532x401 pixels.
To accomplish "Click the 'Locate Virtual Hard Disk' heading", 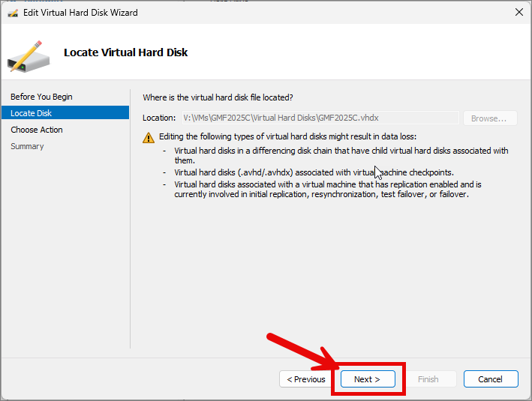I will 125,52.
